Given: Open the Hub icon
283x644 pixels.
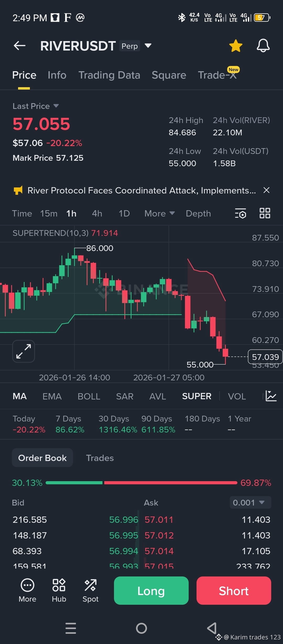Looking at the screenshot, I should pos(59,584).
